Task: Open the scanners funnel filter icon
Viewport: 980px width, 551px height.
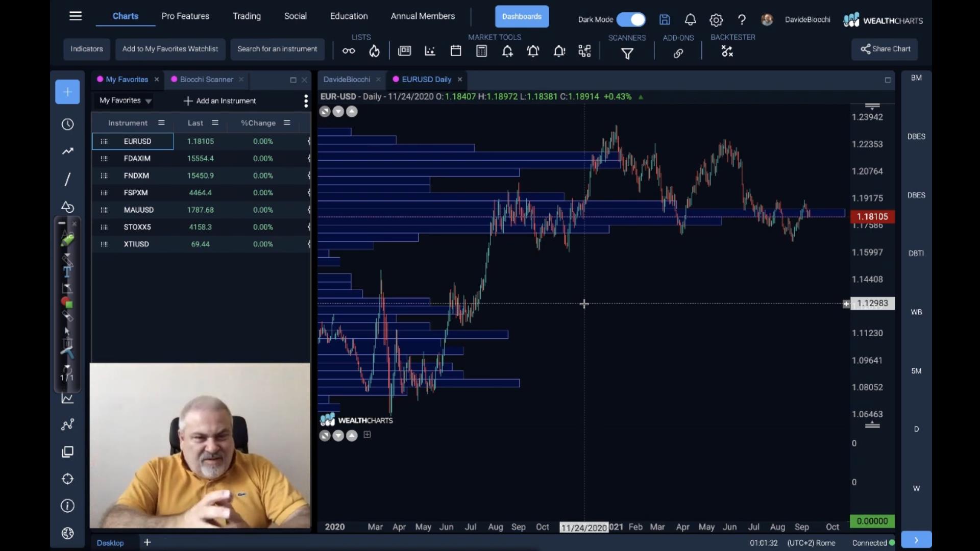Action: click(x=627, y=53)
